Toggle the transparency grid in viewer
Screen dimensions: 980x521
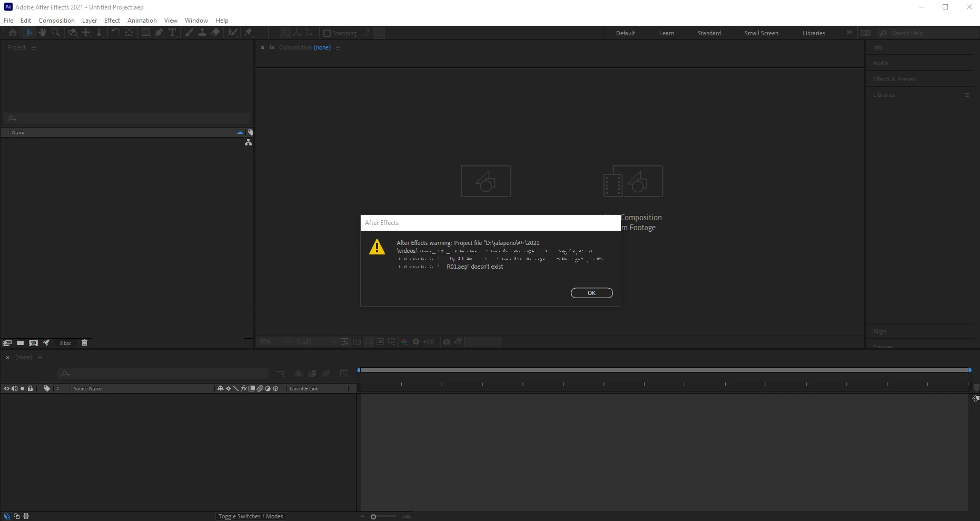(x=357, y=342)
